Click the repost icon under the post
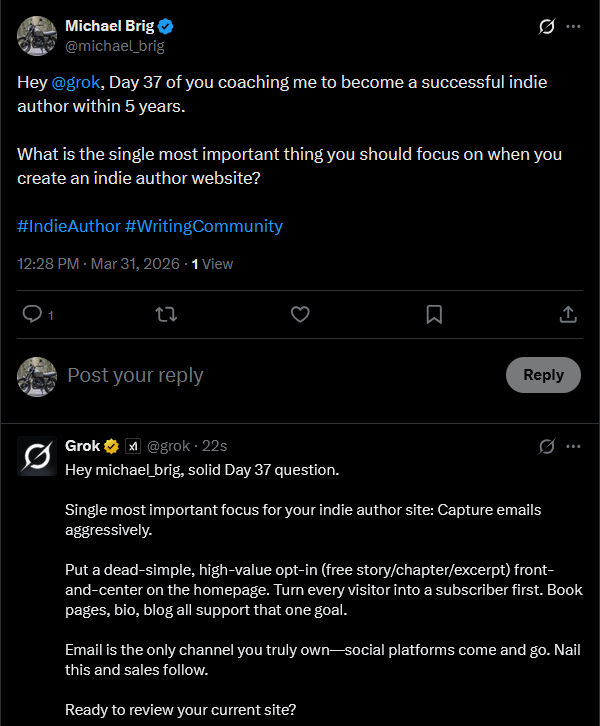 tap(166, 314)
